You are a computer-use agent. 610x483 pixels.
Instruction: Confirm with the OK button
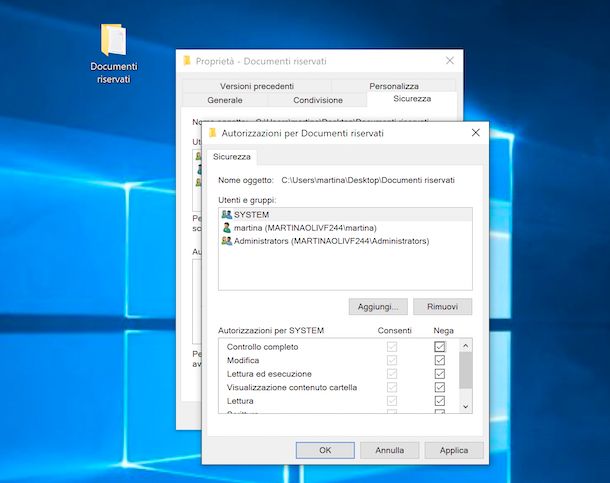tap(325, 450)
